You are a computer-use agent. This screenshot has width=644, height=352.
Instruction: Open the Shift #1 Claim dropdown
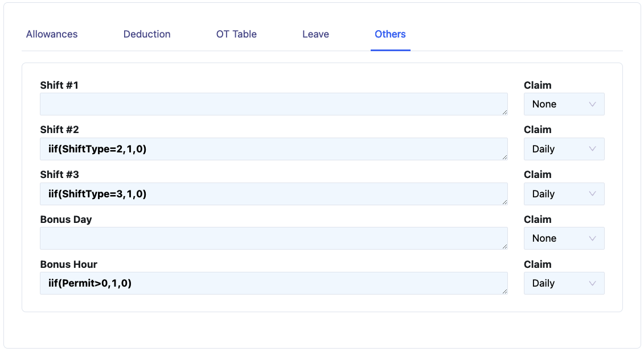[x=564, y=105]
